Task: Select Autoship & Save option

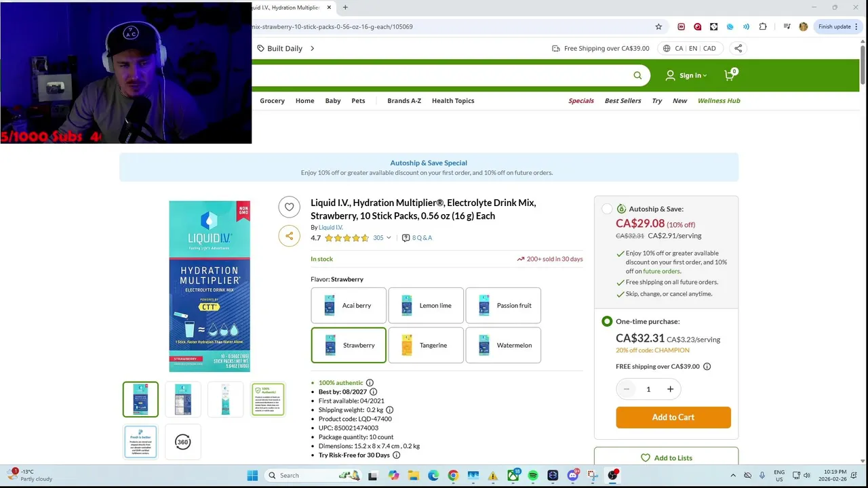Action: click(607, 209)
